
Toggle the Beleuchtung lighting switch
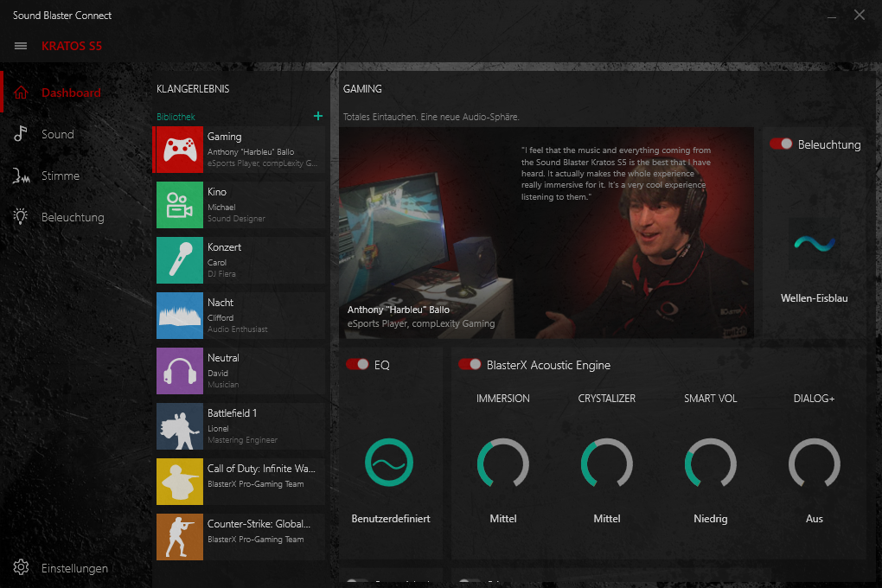tap(781, 144)
